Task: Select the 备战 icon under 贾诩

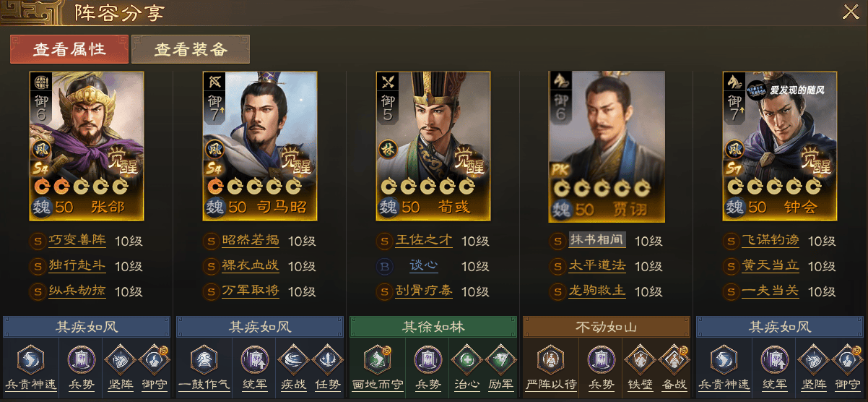Action: coord(674,359)
